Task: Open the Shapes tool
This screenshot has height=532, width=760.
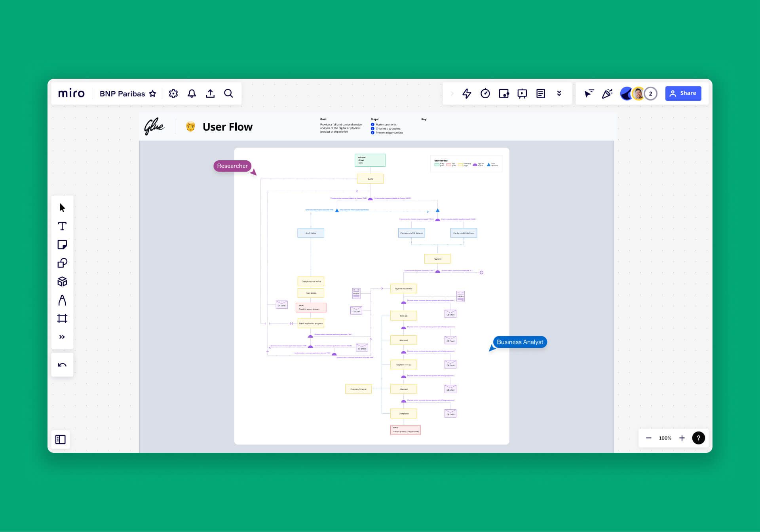Action: click(x=62, y=263)
